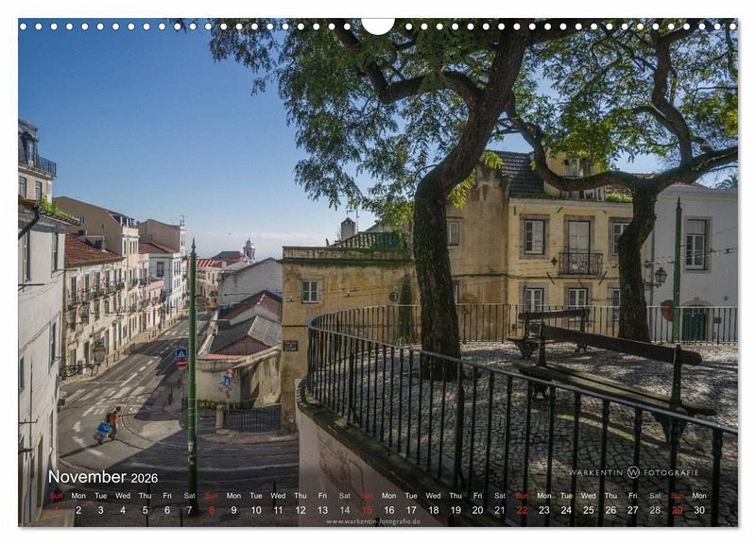756x545 pixels.
Task: Click the 'Wed' label above date 18
Action: [x=434, y=495]
